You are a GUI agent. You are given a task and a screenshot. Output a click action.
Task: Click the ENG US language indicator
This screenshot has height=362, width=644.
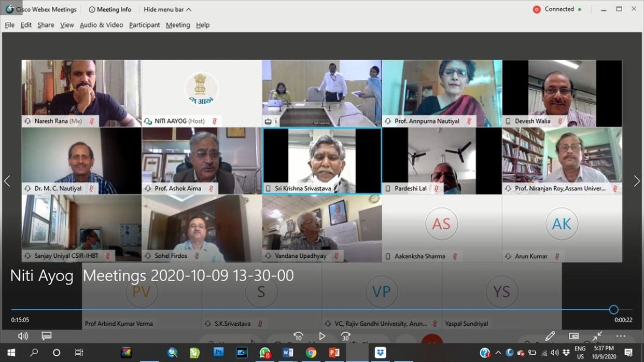coord(580,353)
